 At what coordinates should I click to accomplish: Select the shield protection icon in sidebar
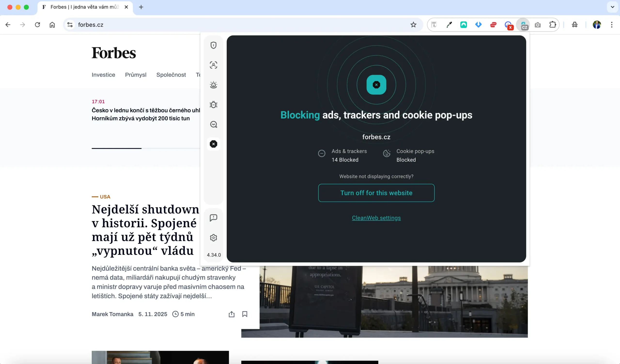213,45
